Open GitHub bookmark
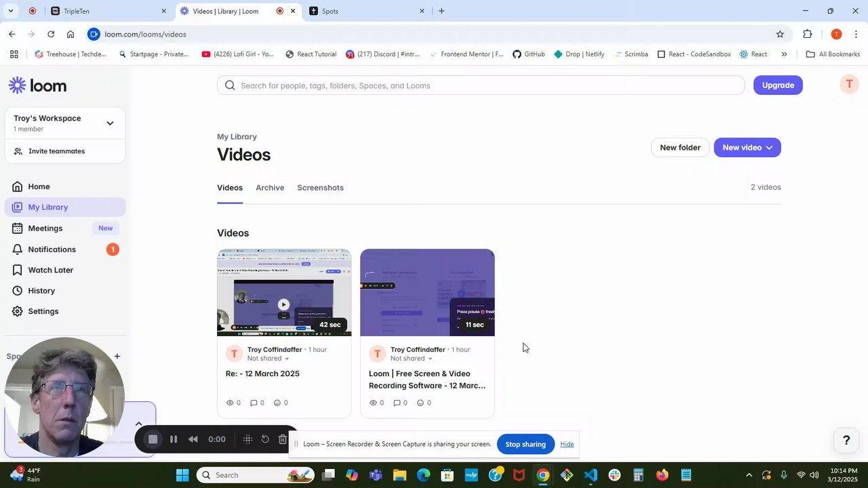This screenshot has width=868, height=488. click(528, 54)
